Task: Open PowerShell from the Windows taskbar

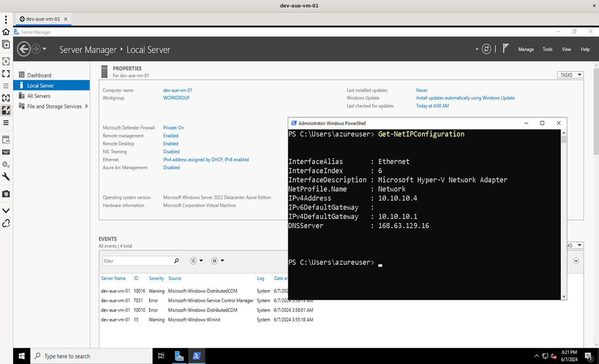Action: tap(197, 356)
